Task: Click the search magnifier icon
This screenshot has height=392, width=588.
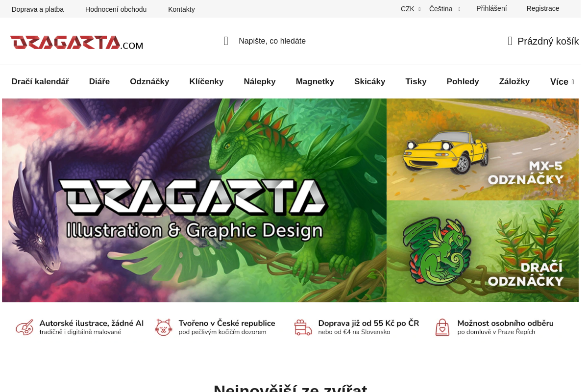Action: pos(226,41)
